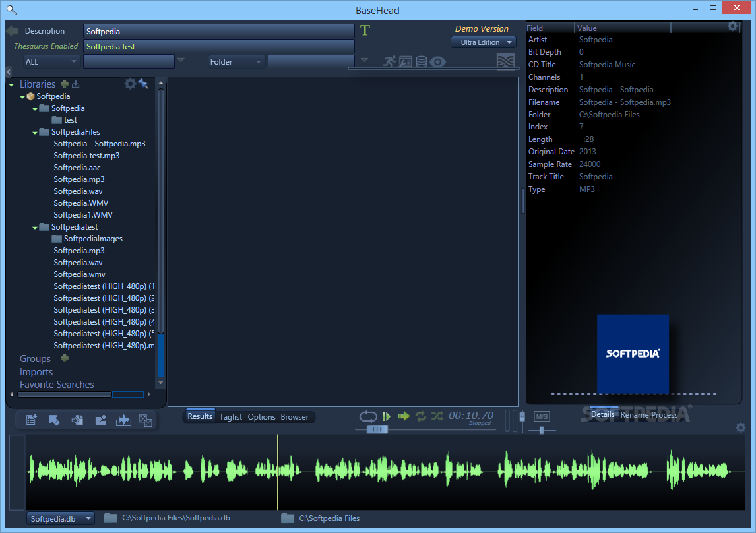Toggle the eye visibility icon
756x533 pixels.
438,62
